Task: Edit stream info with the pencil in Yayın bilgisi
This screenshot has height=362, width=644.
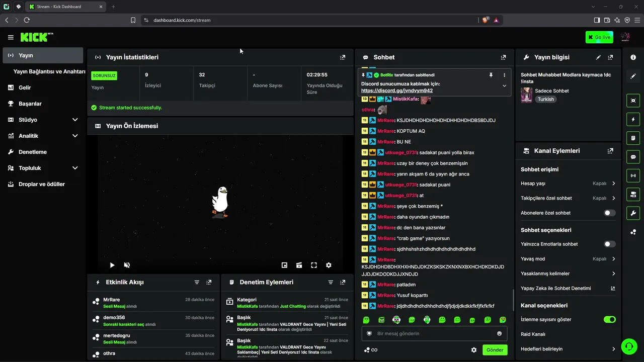Action: [598, 57]
